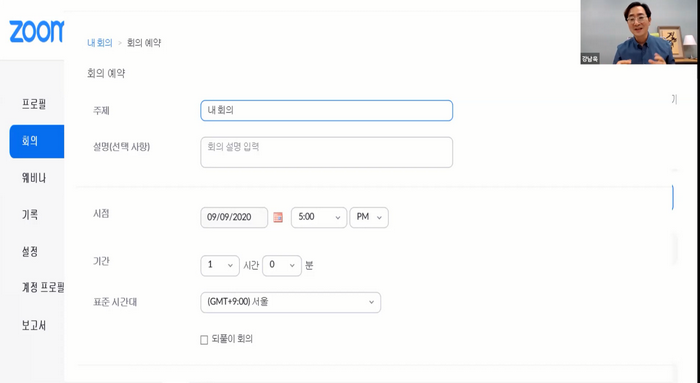Expand the (GMT+9:00) 서울 timezone dropdown
The width and height of the screenshot is (700, 383).
291,302
